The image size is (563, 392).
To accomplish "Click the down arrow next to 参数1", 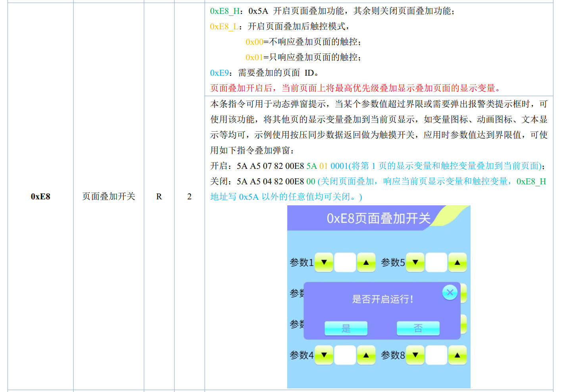I will 324,262.
